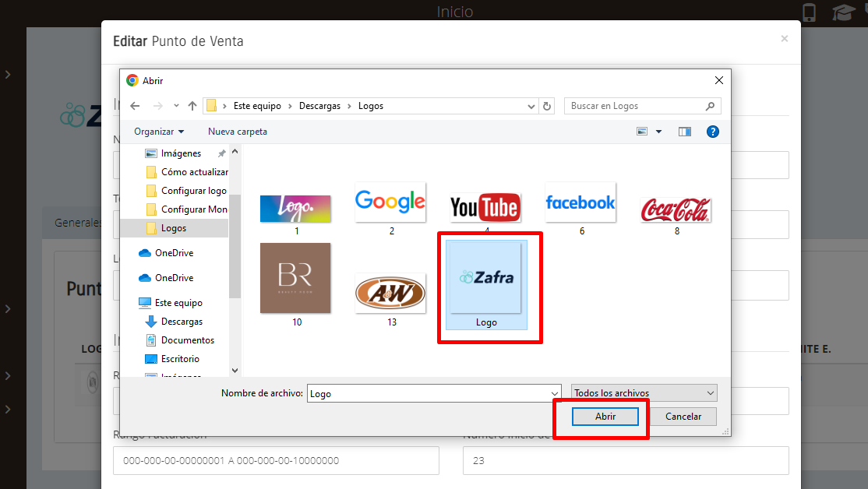Viewport: 868px width, 489px height.
Task: Expand view options dropdown arrow
Action: pyautogui.click(x=658, y=132)
